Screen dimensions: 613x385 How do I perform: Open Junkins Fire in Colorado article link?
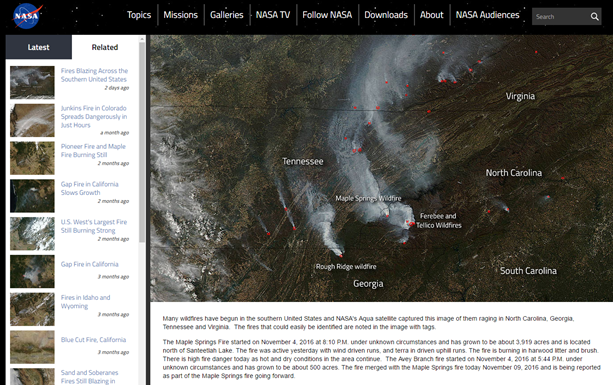pyautogui.click(x=94, y=116)
